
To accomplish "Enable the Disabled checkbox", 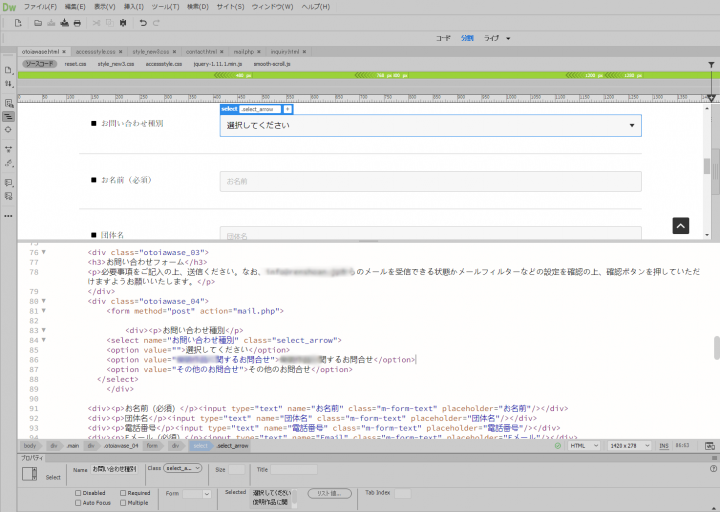I will pos(78,493).
